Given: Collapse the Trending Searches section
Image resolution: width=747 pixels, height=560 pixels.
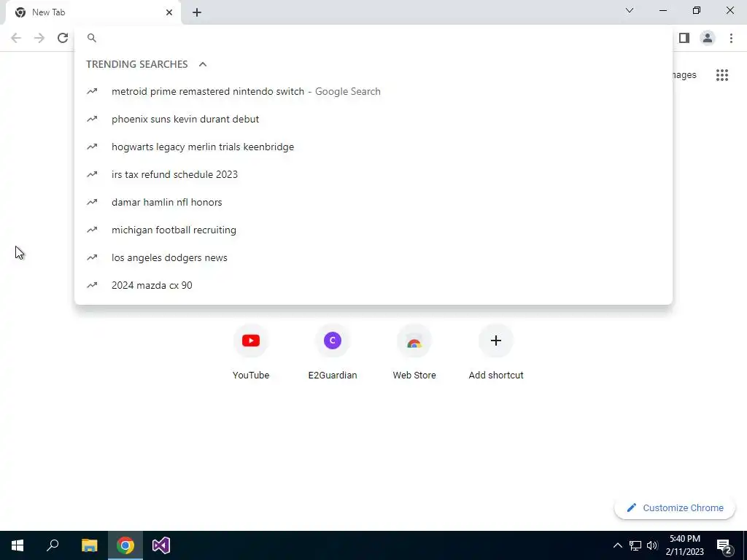Looking at the screenshot, I should click(x=203, y=64).
